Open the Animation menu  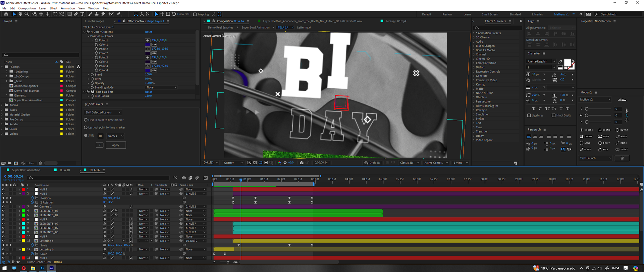[68, 8]
